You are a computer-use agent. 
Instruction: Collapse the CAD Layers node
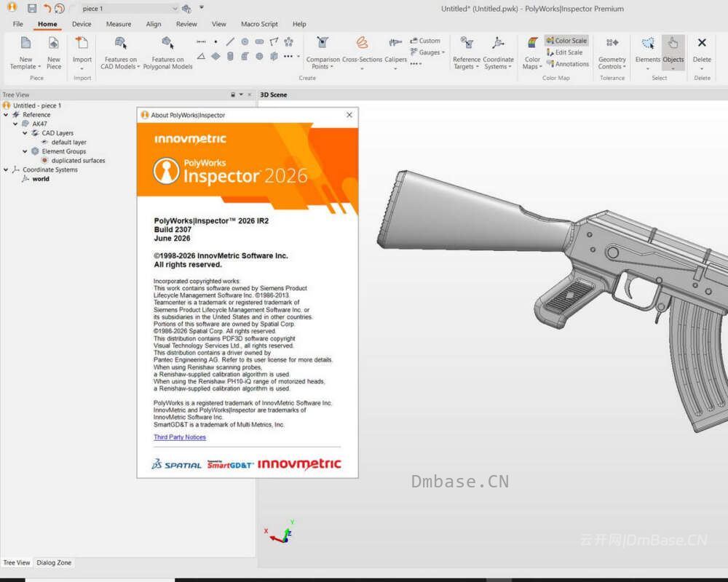(25, 133)
